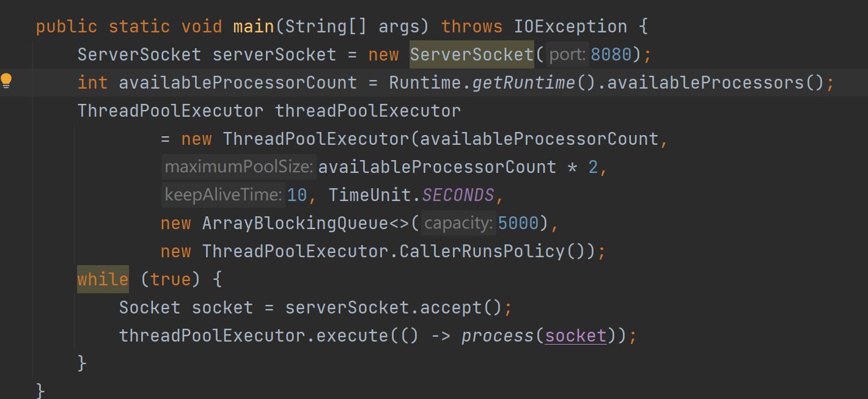Image resolution: width=868 pixels, height=399 pixels.
Task: Click the int keyword before availableProcessorCount
Action: tap(92, 82)
